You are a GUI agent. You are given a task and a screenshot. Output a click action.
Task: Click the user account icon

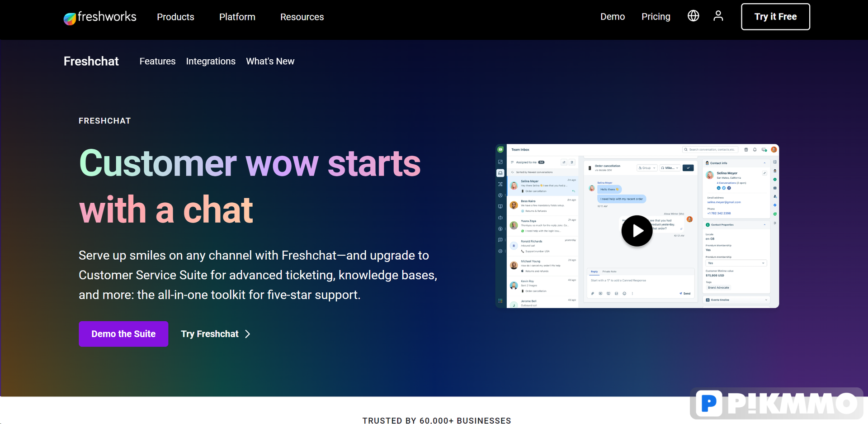[718, 16]
